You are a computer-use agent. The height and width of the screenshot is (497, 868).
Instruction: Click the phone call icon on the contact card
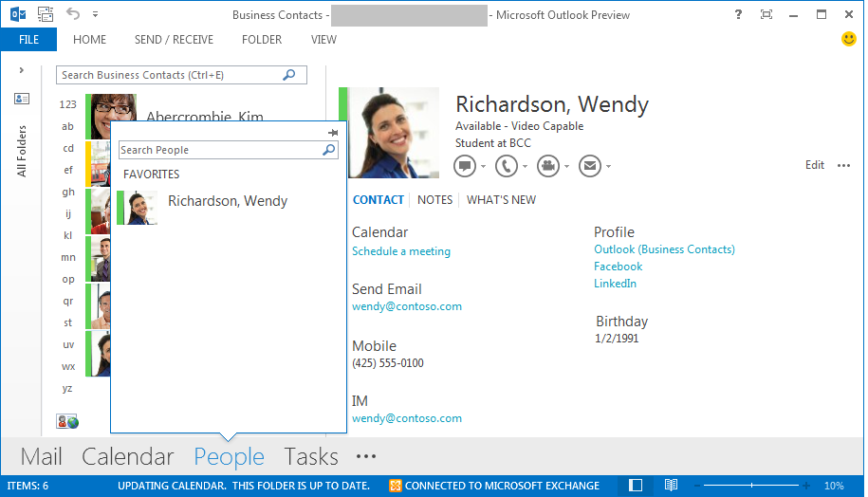506,166
